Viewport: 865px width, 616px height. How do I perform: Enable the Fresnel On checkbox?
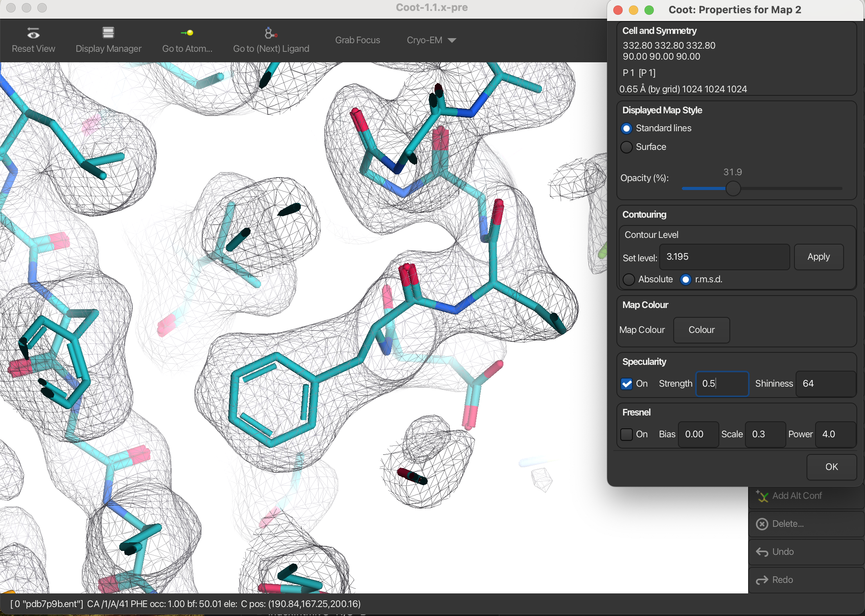click(627, 435)
